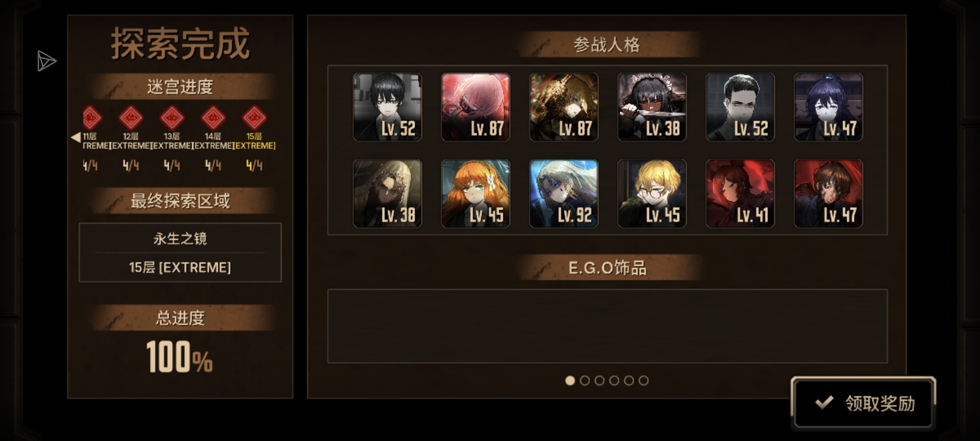This screenshot has height=441, width=980.
Task: Open the orange-haired Lv. 45 portrait
Action: click(x=476, y=194)
